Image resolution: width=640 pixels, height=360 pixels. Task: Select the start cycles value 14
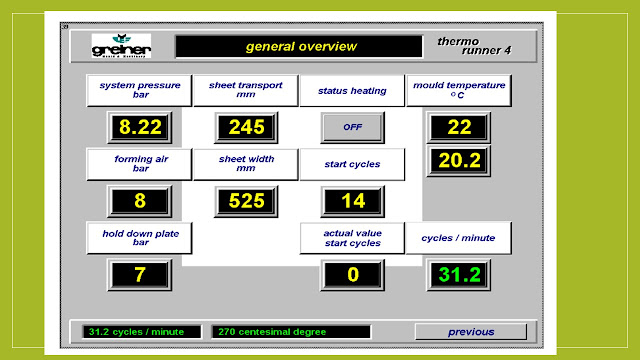pos(353,201)
